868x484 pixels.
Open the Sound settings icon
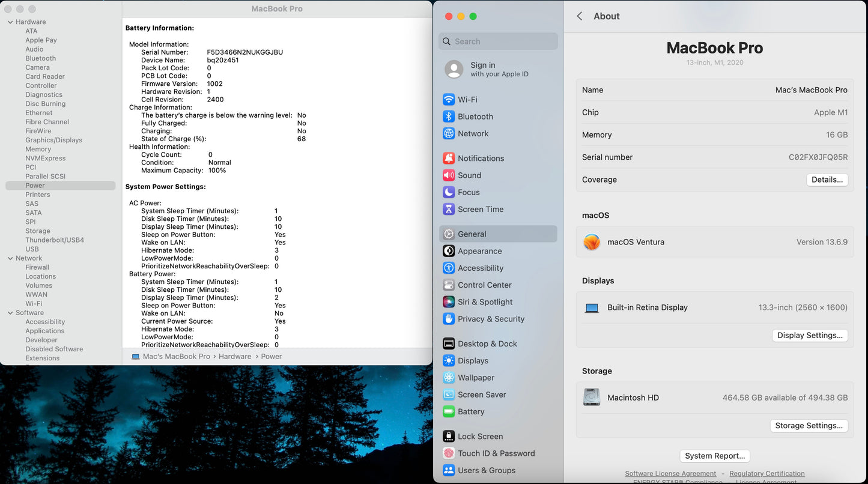[449, 175]
